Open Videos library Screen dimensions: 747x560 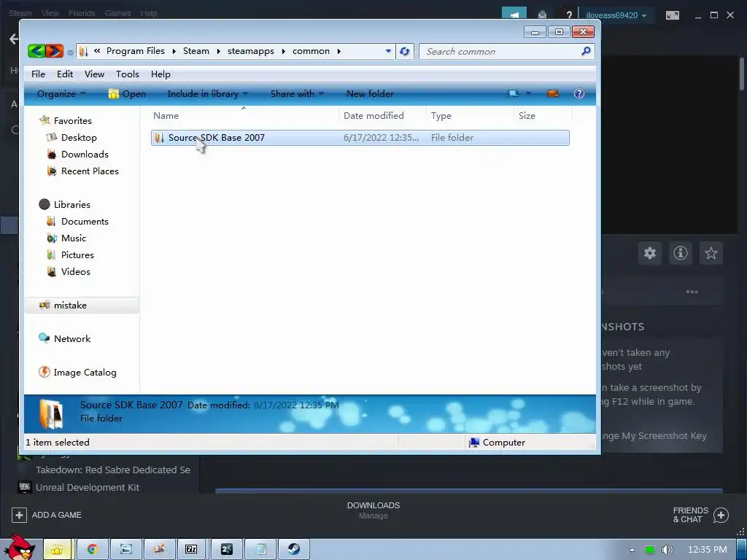click(75, 271)
